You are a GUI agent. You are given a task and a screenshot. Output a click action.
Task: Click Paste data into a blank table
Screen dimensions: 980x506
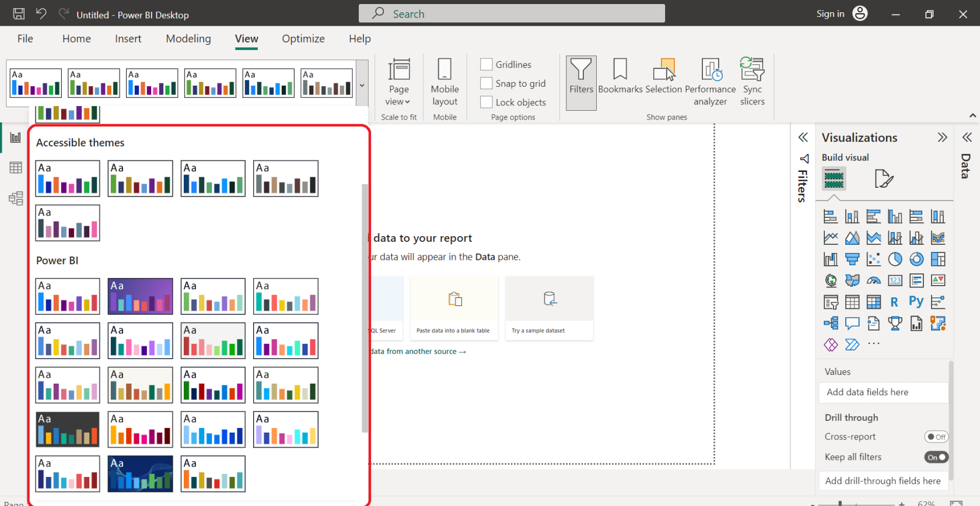coord(454,308)
